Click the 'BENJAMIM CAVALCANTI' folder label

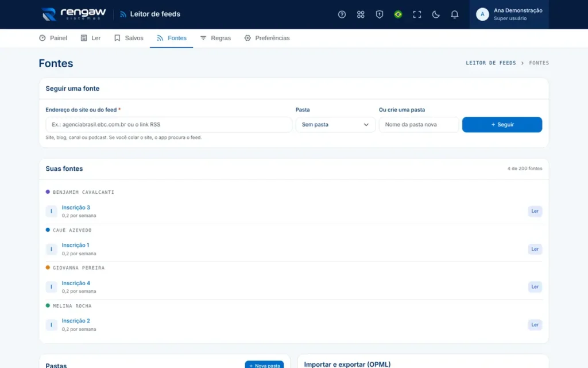click(x=83, y=192)
